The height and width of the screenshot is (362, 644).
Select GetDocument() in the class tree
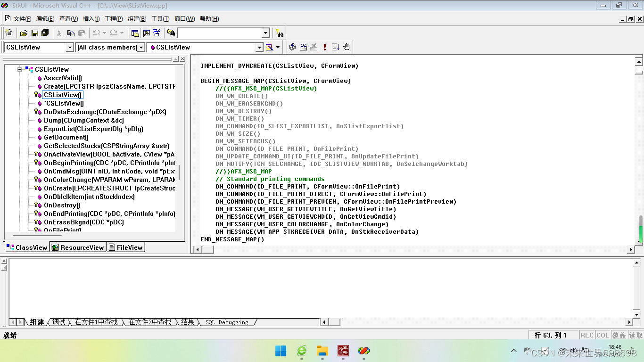66,137
